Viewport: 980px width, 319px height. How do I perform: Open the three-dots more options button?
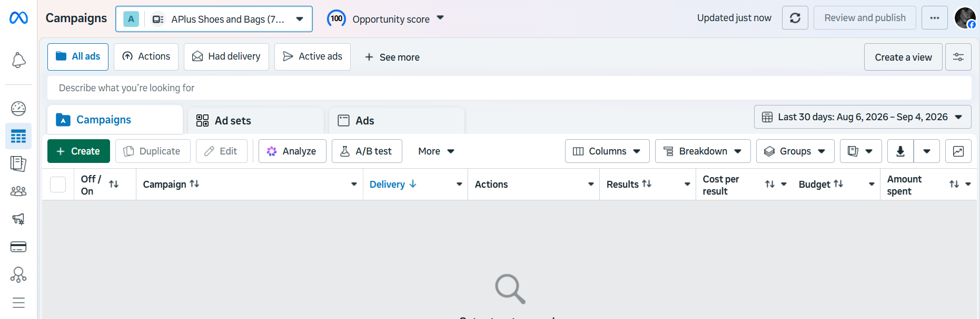coord(934,18)
